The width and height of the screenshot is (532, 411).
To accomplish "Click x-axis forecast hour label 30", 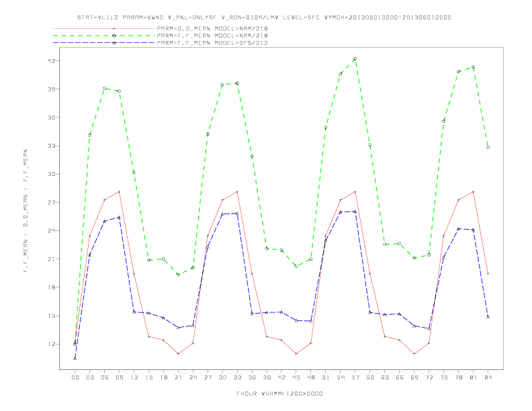I will pyautogui.click(x=222, y=377).
